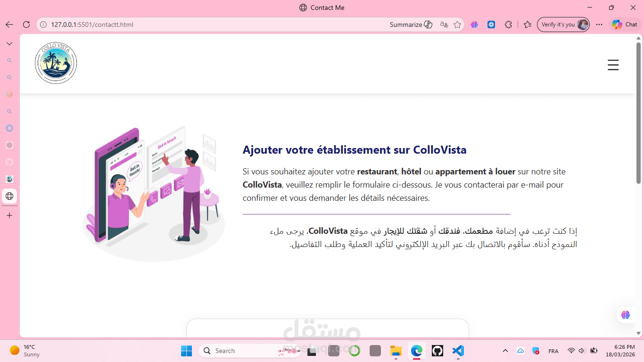This screenshot has height=362, width=644.
Task: View site information icon in address bar
Action: [x=43, y=25]
